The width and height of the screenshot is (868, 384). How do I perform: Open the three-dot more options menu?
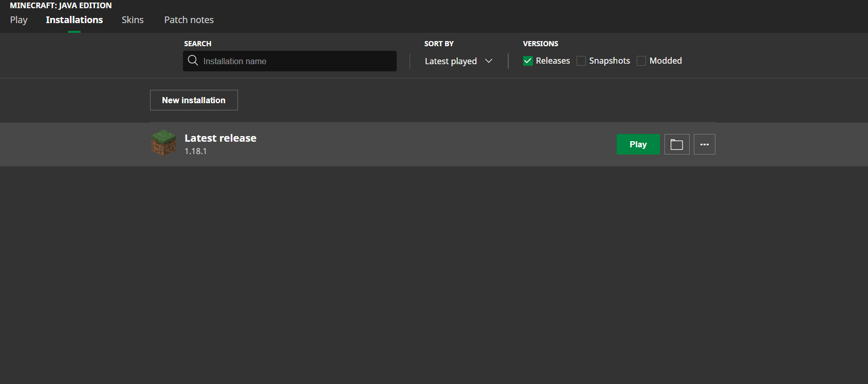click(705, 144)
